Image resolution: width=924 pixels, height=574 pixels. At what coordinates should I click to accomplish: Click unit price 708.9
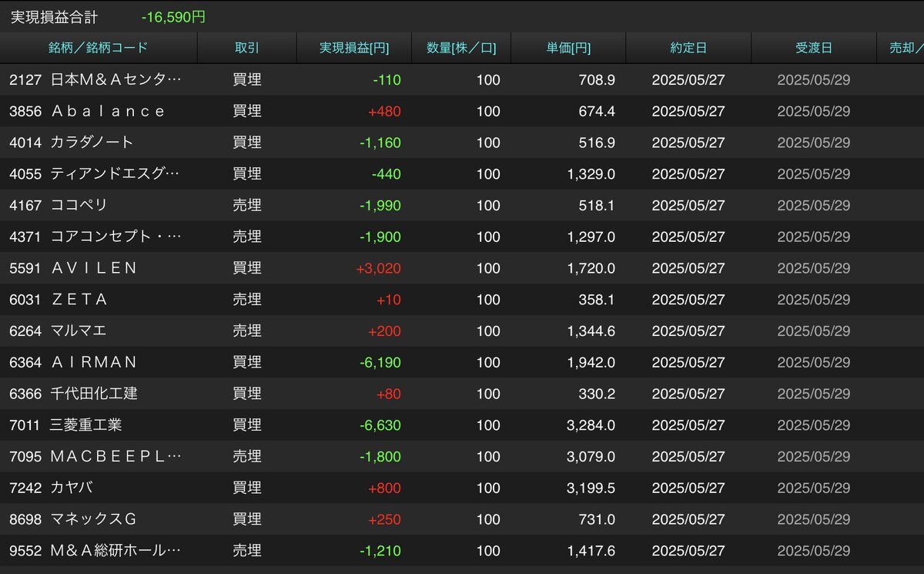point(597,79)
